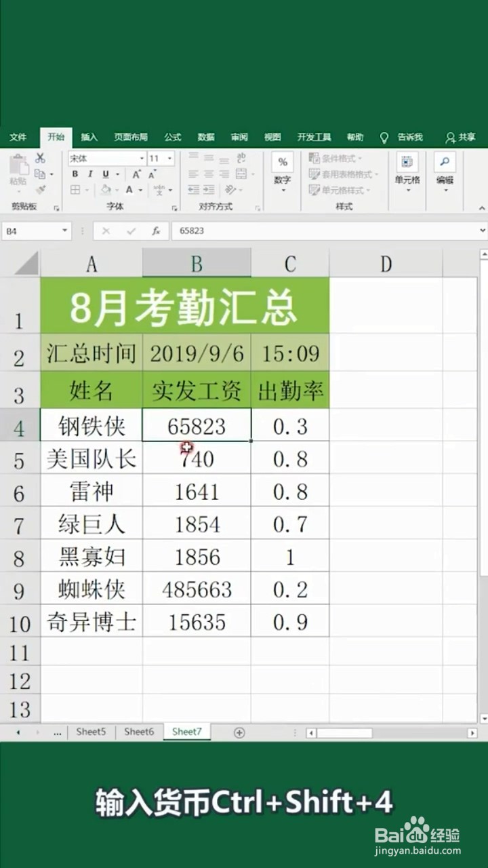The height and width of the screenshot is (868, 488).
Task: Click the Format Painter brush icon
Action: [40, 190]
